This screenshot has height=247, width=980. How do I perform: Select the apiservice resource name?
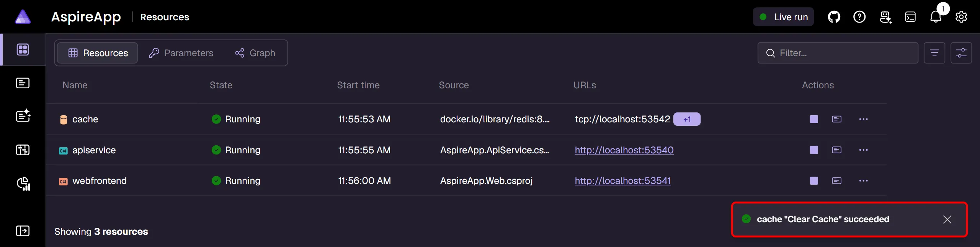(94, 150)
